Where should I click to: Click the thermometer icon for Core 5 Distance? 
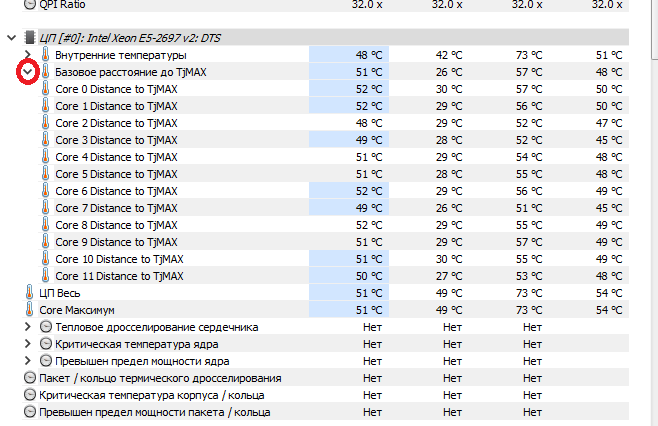click(45, 174)
